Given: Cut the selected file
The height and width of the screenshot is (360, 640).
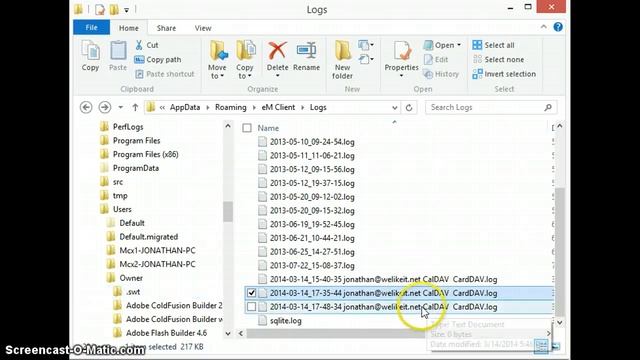Looking at the screenshot, I should pos(147,45).
